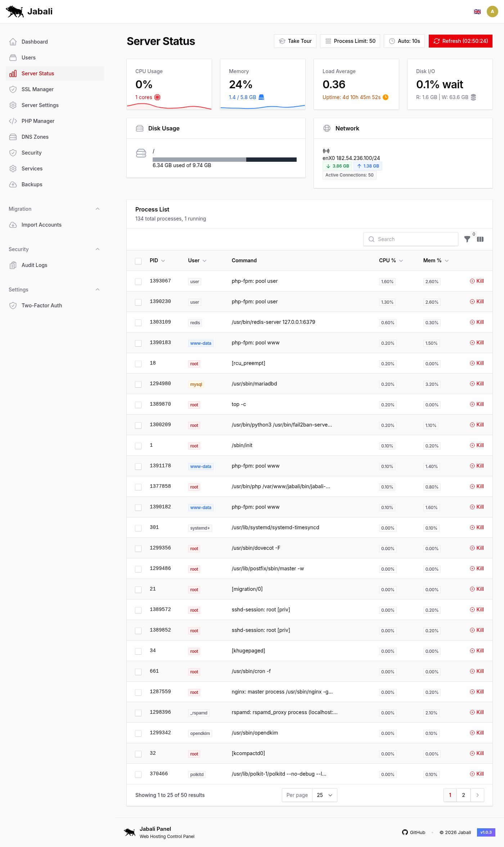Click the Take Tour button
Image resolution: width=504 pixels, height=847 pixels.
coord(295,41)
